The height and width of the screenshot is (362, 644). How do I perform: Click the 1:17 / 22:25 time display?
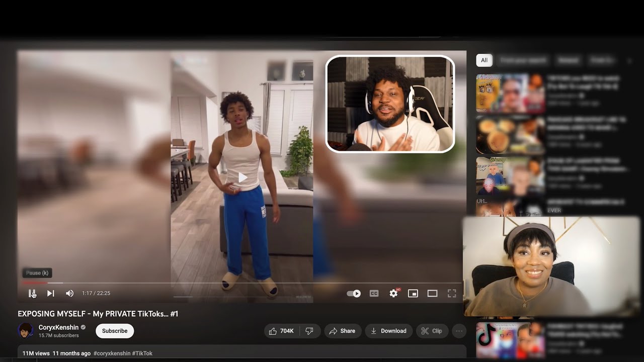(x=96, y=294)
